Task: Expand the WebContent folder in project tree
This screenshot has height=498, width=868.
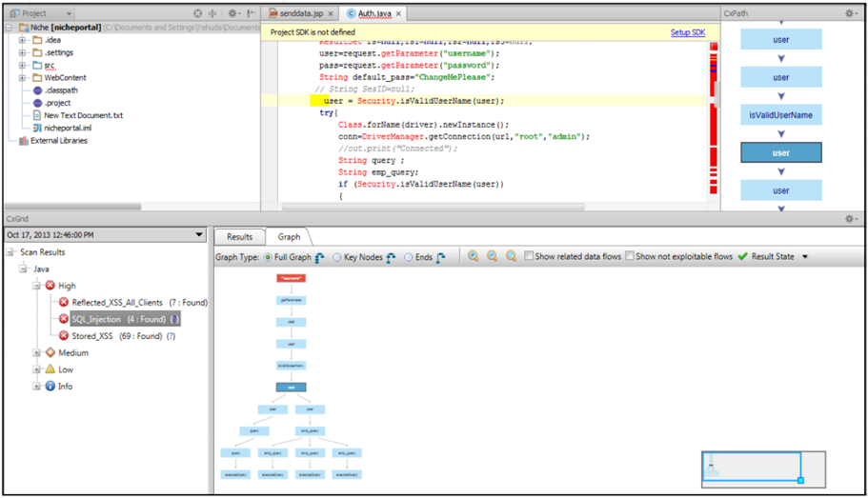Action: (22, 78)
